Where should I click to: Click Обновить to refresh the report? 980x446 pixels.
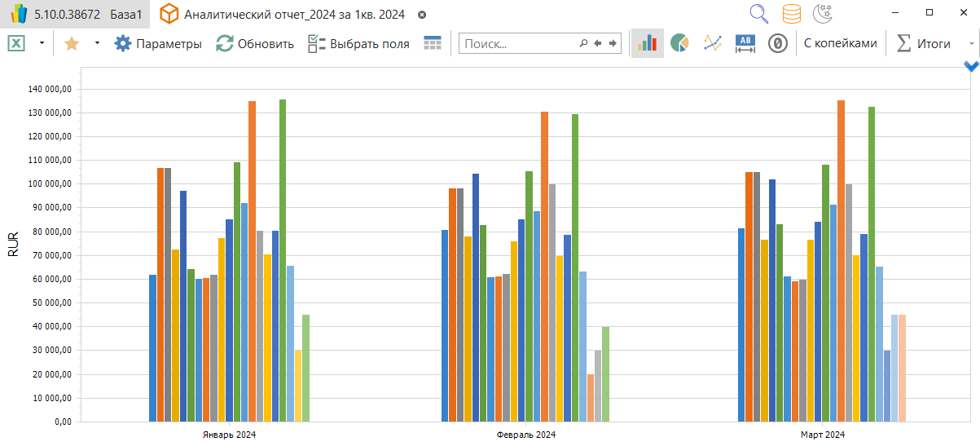(x=255, y=43)
